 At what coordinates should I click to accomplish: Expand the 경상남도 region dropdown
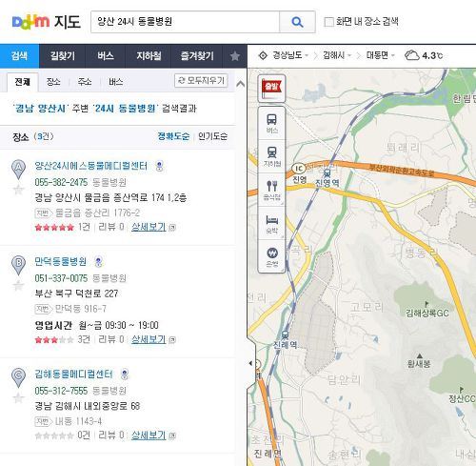tap(290, 55)
